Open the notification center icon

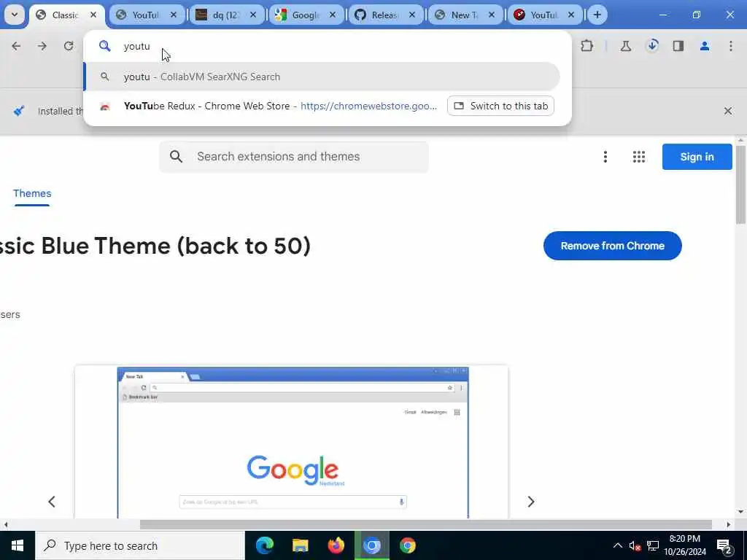click(x=724, y=546)
